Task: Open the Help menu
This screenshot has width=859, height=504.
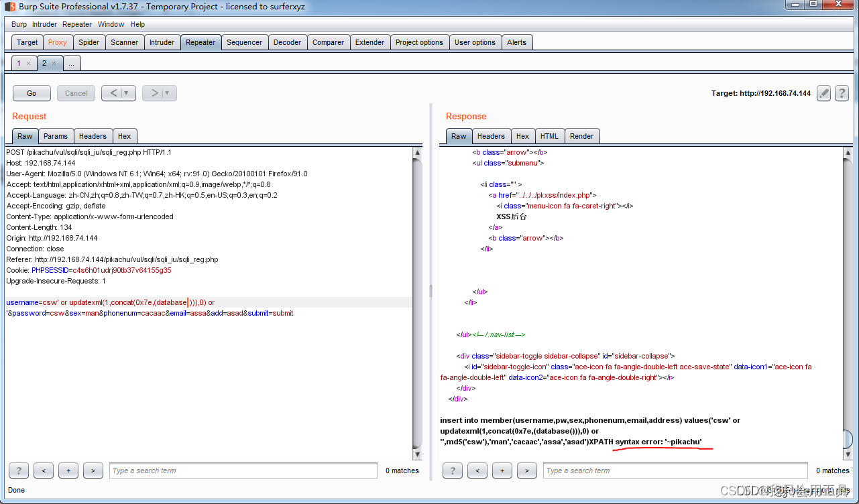Action: click(137, 24)
